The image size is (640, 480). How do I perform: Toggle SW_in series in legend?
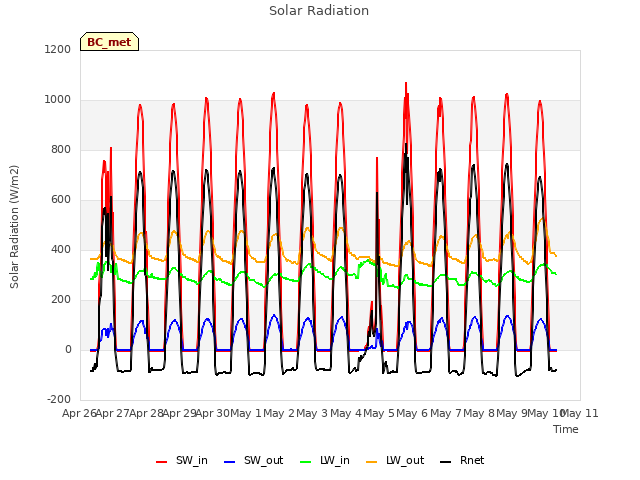pyautogui.click(x=182, y=461)
